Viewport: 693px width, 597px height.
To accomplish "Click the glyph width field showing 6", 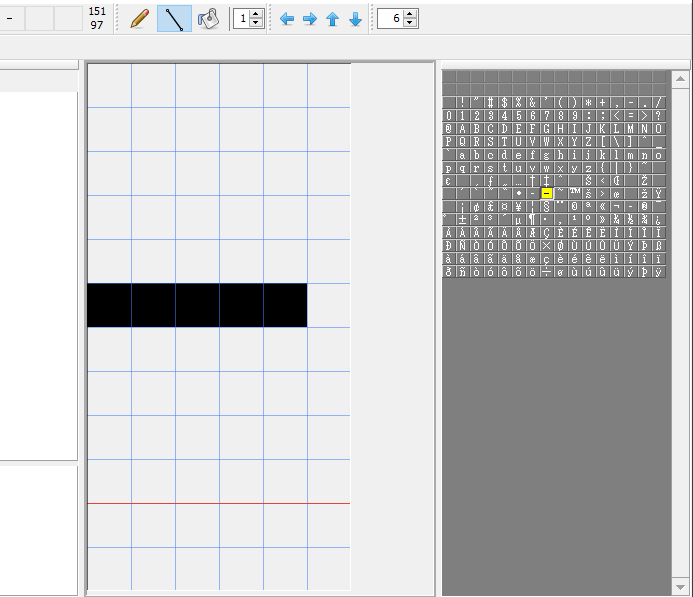I will [x=391, y=19].
